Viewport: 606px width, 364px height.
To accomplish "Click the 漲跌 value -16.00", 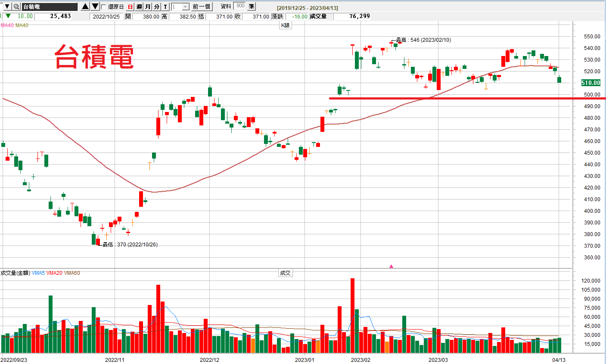I will point(299,16).
